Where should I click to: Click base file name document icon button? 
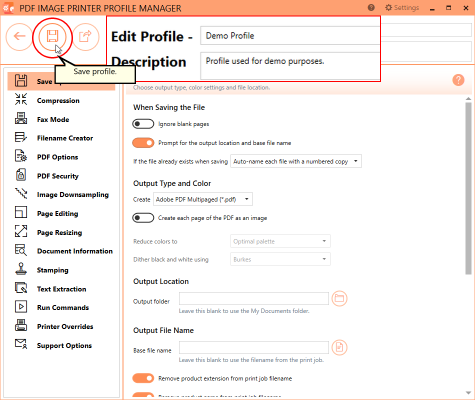(x=339, y=347)
